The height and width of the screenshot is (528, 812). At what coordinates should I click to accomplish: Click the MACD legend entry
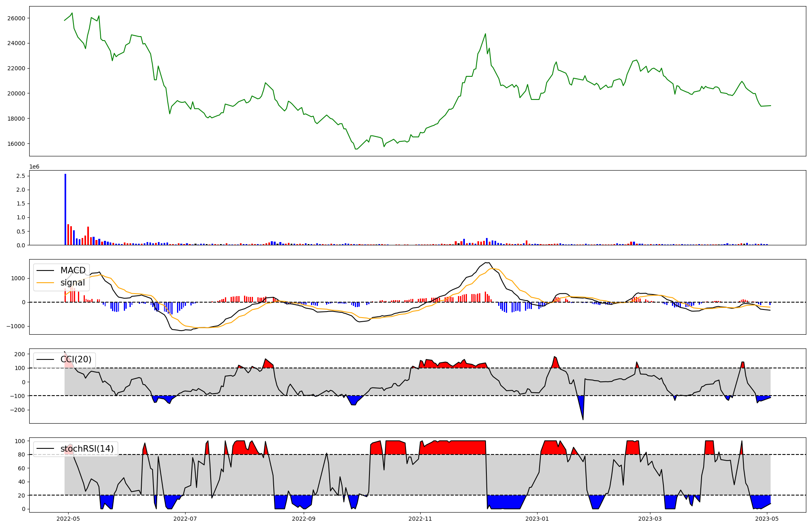point(73,270)
